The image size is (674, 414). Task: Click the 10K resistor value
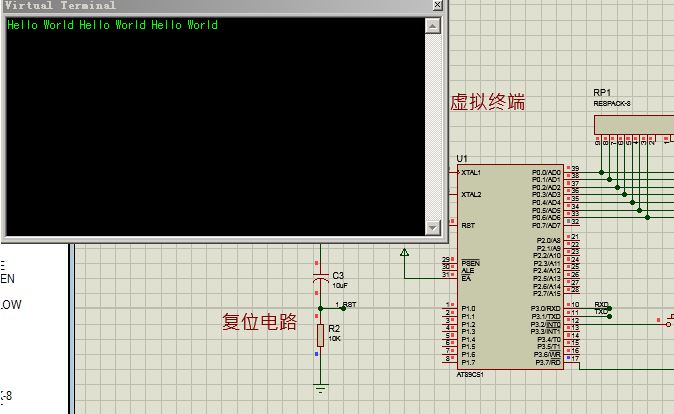click(334, 339)
